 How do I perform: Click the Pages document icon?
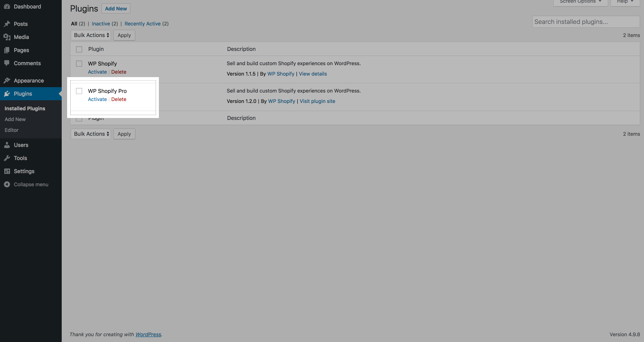tap(7, 50)
